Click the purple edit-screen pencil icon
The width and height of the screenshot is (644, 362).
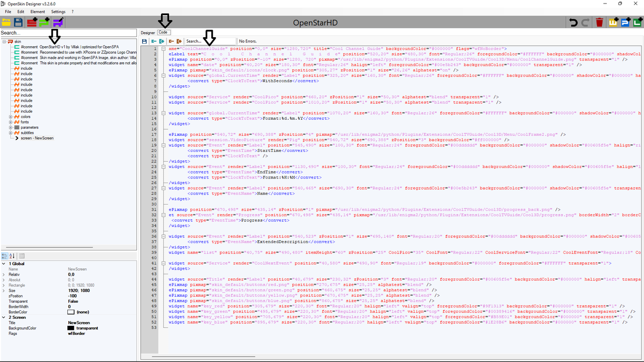(58, 22)
